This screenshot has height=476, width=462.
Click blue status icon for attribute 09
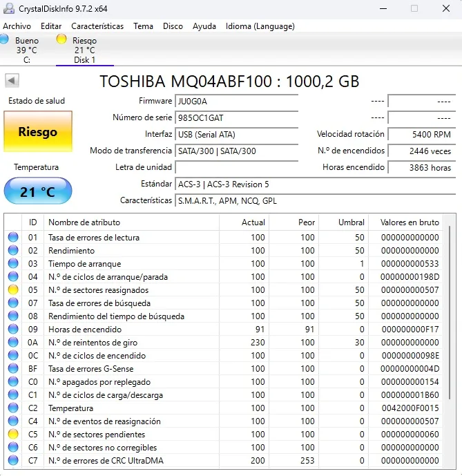coord(13,329)
